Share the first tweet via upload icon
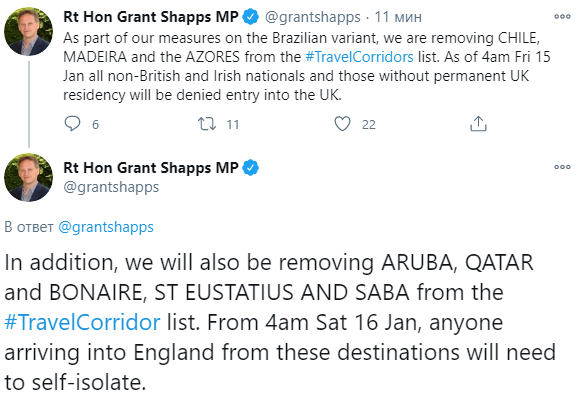The height and width of the screenshot is (407, 584). (478, 124)
